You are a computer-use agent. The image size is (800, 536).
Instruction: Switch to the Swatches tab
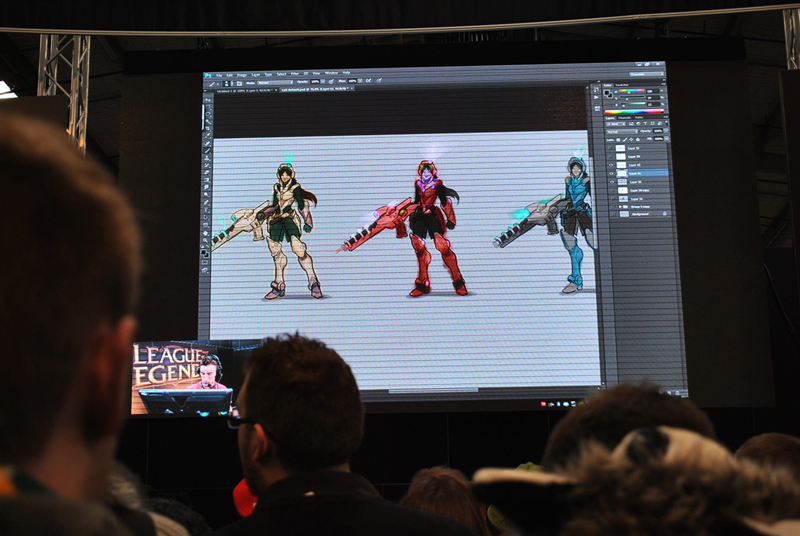[x=621, y=85]
